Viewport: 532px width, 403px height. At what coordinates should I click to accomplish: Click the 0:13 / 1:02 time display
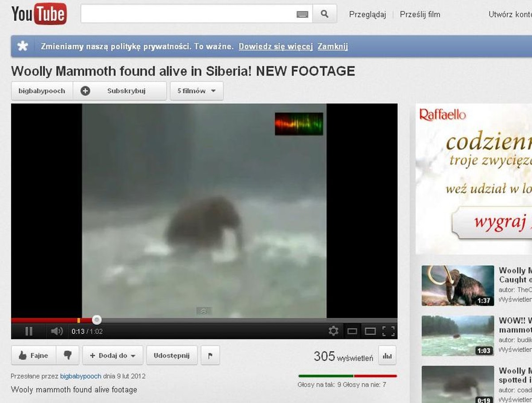coord(87,331)
